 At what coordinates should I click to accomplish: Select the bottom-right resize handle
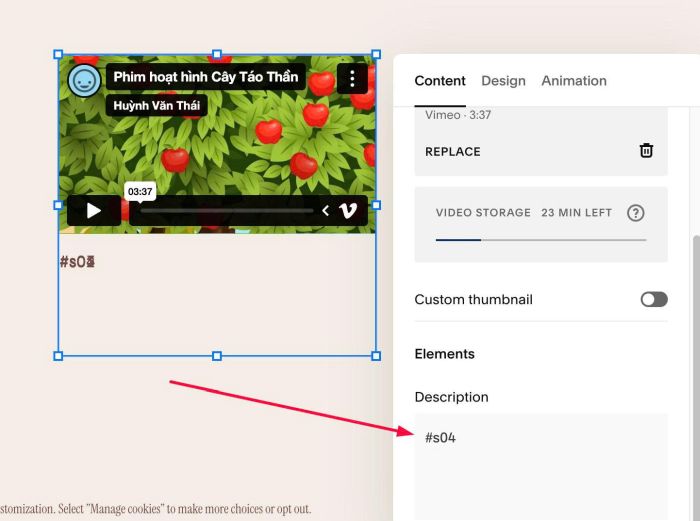click(x=376, y=356)
